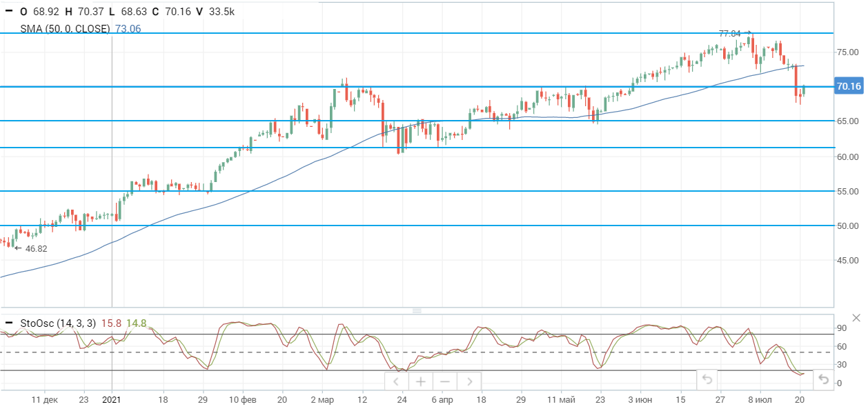This screenshot has height=411, width=868.
Task: Click the pane divider handle above the StoOsc pane
Action: click(417, 311)
